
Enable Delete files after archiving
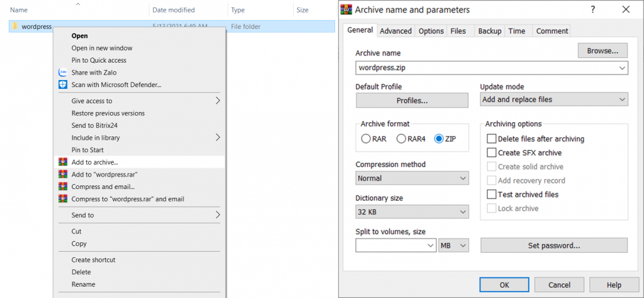[491, 139]
